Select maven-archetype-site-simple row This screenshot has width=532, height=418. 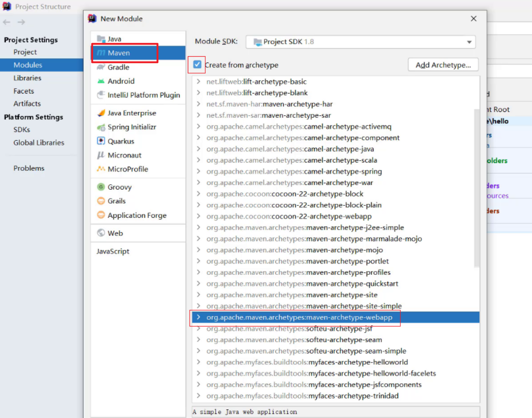click(336, 306)
